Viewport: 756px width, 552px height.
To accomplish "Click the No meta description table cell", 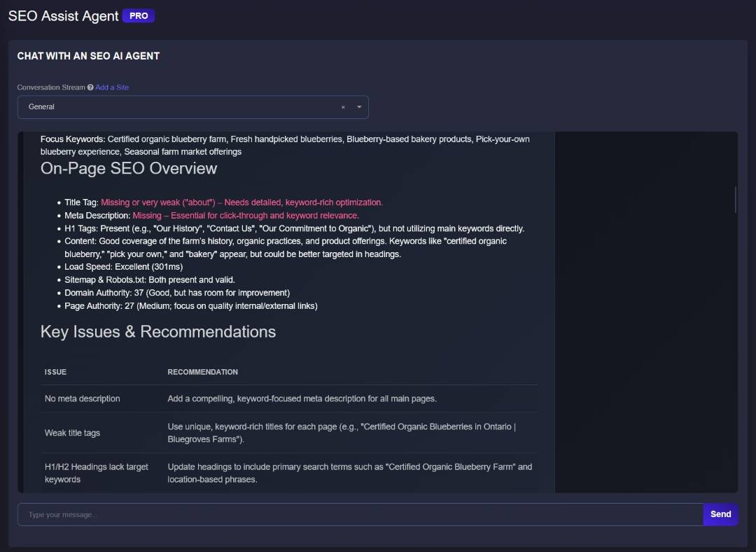I will click(83, 399).
